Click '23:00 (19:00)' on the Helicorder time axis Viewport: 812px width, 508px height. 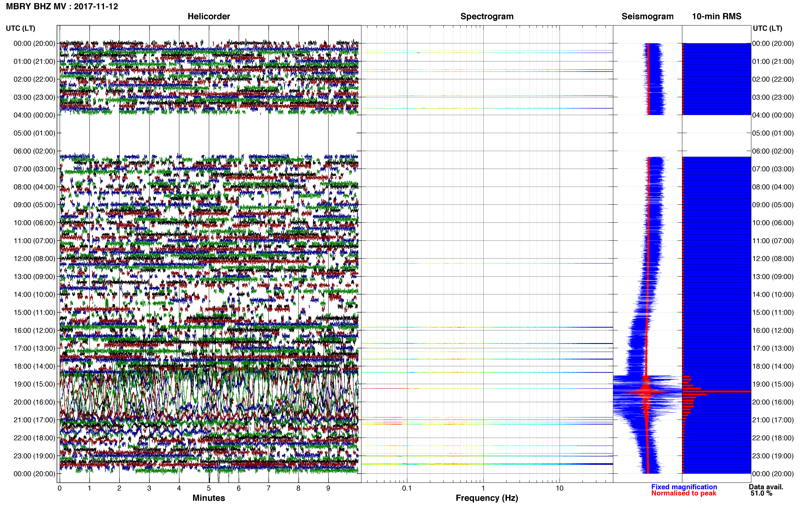tap(34, 456)
